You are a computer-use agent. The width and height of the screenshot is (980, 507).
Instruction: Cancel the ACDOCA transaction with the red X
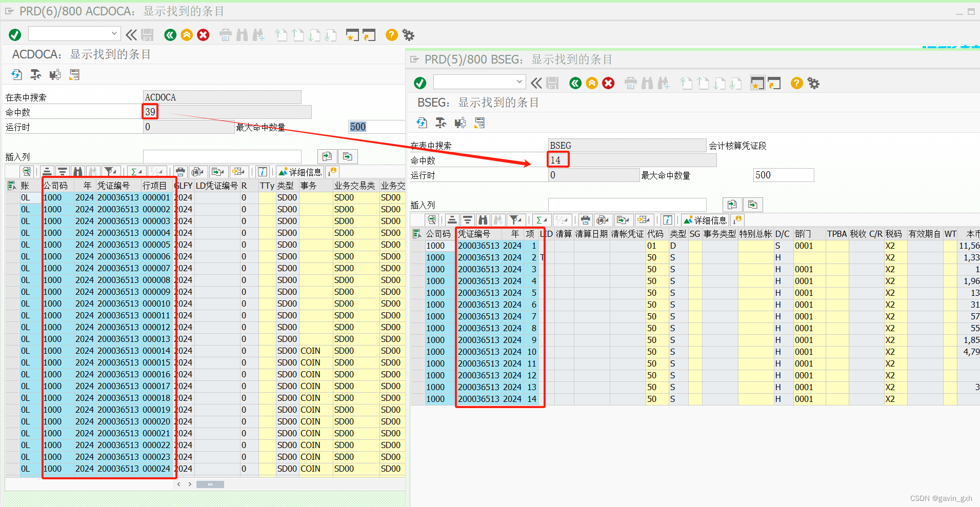click(203, 35)
